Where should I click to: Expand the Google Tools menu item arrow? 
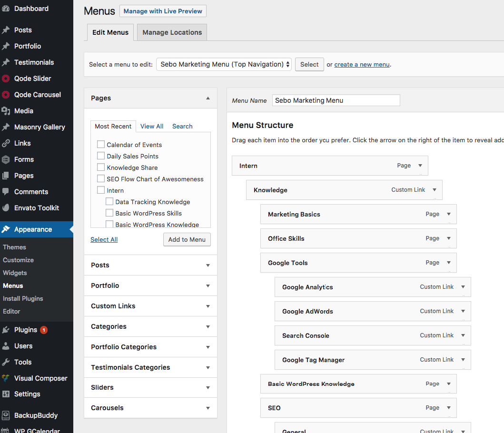click(x=448, y=263)
